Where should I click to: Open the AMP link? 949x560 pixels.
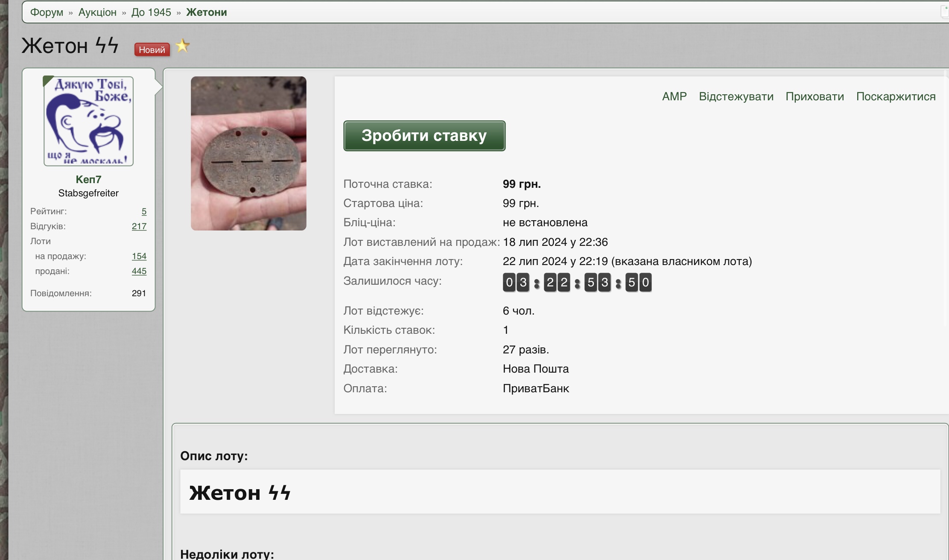[x=674, y=96]
